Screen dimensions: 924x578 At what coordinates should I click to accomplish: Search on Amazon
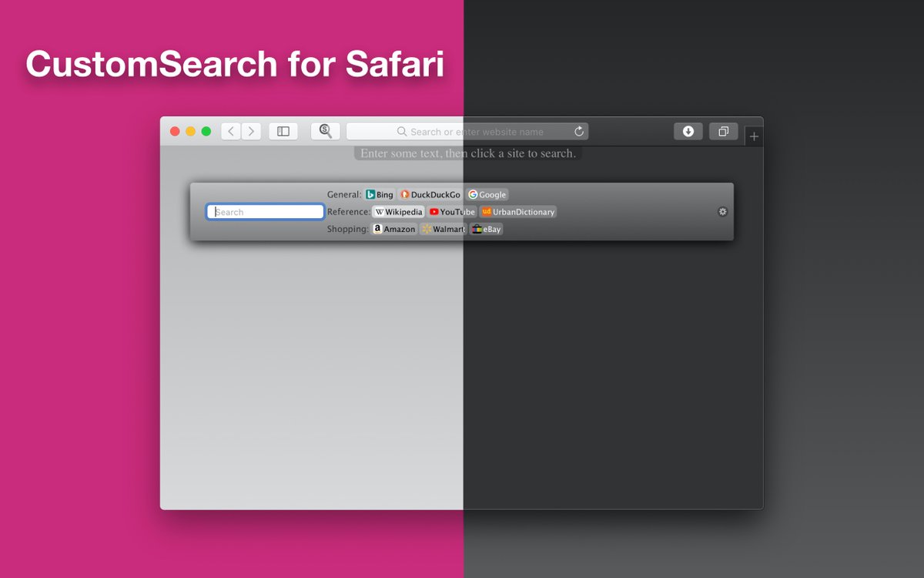394,229
